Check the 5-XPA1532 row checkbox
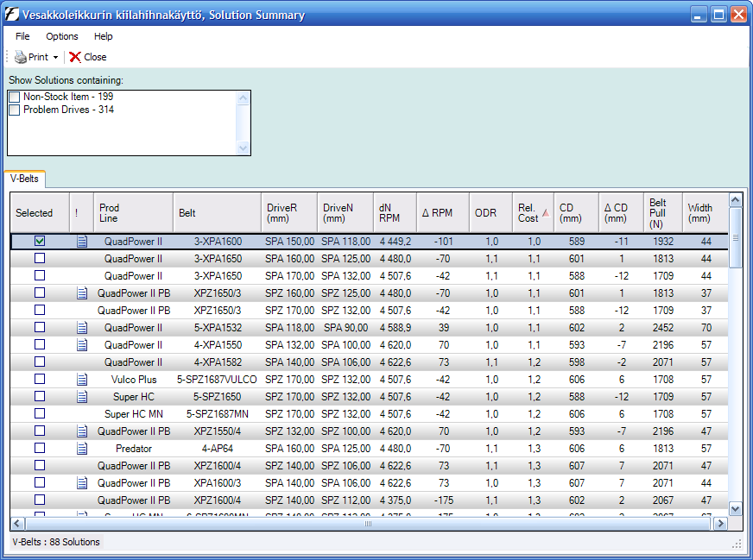This screenshot has height=560, width=753. (x=40, y=327)
